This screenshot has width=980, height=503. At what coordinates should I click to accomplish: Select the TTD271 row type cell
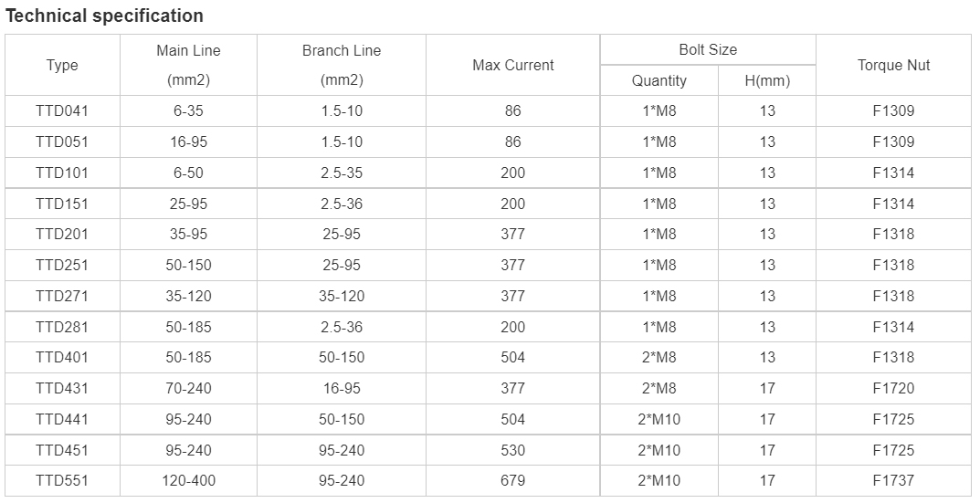[x=62, y=296]
